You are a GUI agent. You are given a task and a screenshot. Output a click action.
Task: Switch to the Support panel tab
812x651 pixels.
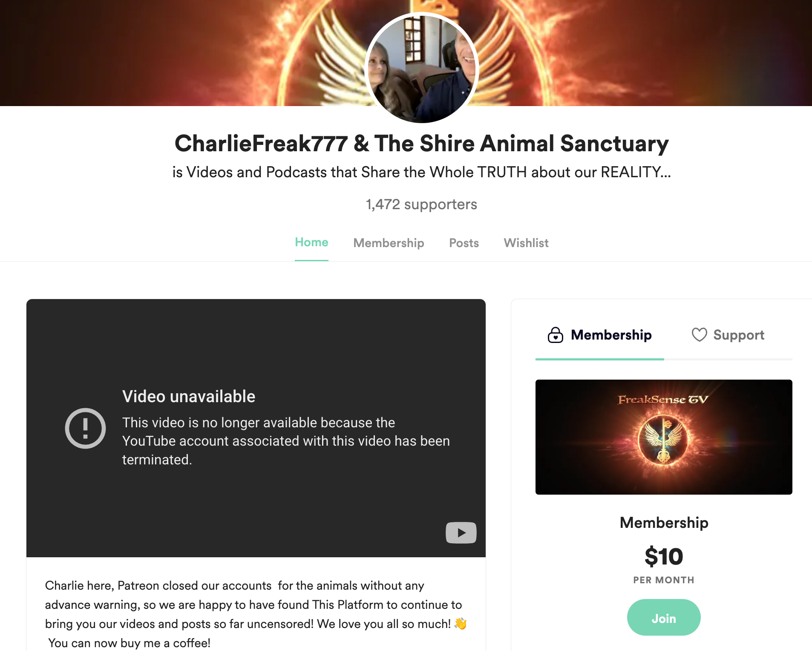pyautogui.click(x=728, y=335)
